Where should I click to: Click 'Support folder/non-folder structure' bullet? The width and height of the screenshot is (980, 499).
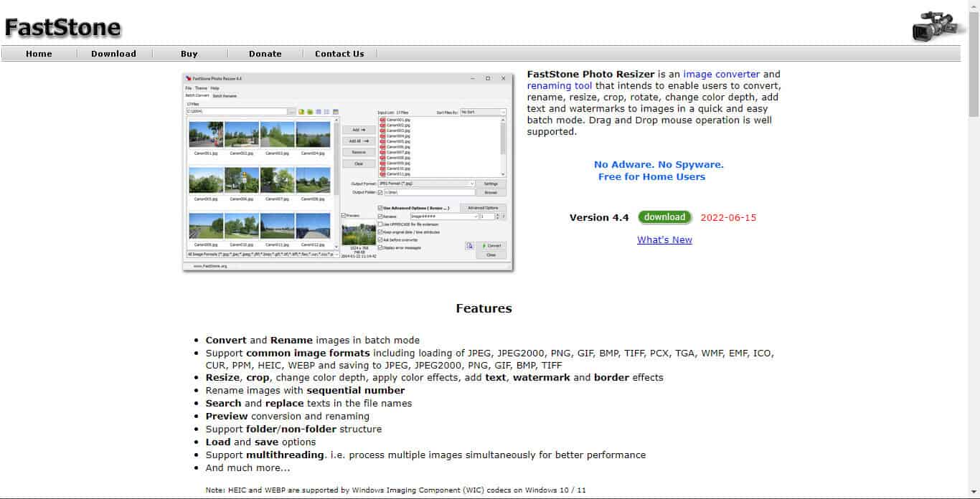pos(293,429)
